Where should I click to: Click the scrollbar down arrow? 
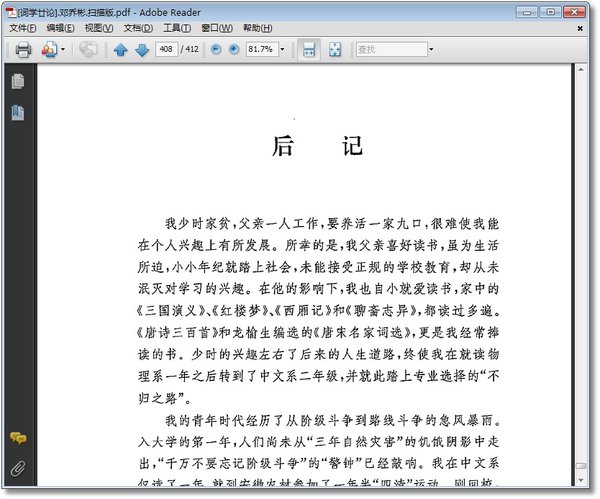581,480
